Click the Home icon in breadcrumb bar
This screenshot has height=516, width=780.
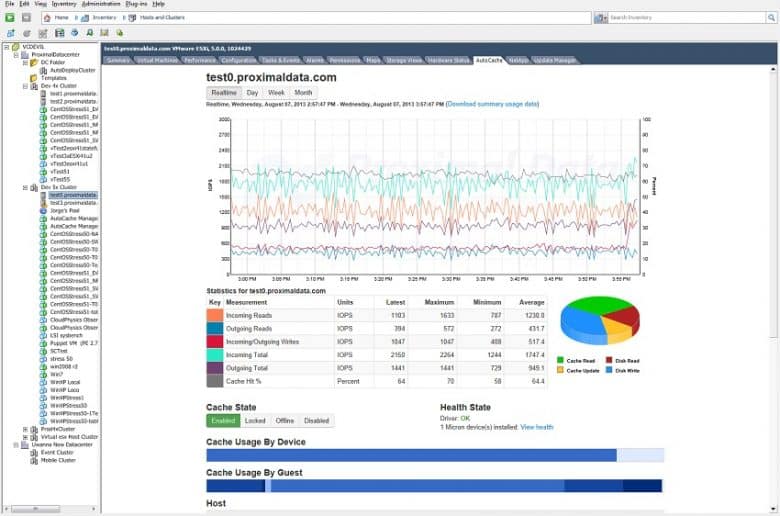point(47,18)
